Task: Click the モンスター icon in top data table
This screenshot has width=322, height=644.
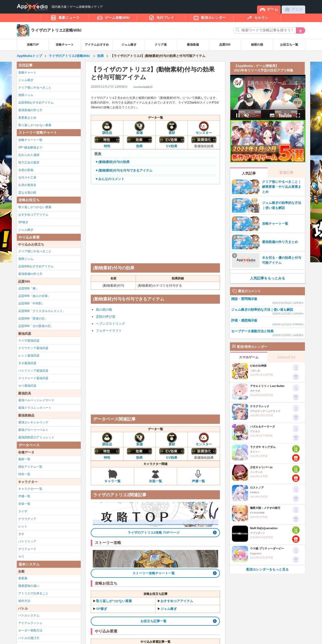Action: click(x=204, y=126)
